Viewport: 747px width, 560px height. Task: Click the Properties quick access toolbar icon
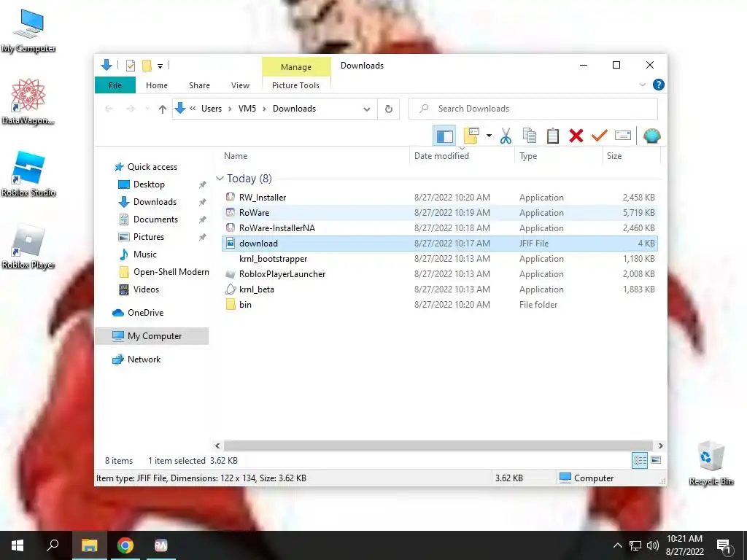coord(130,65)
